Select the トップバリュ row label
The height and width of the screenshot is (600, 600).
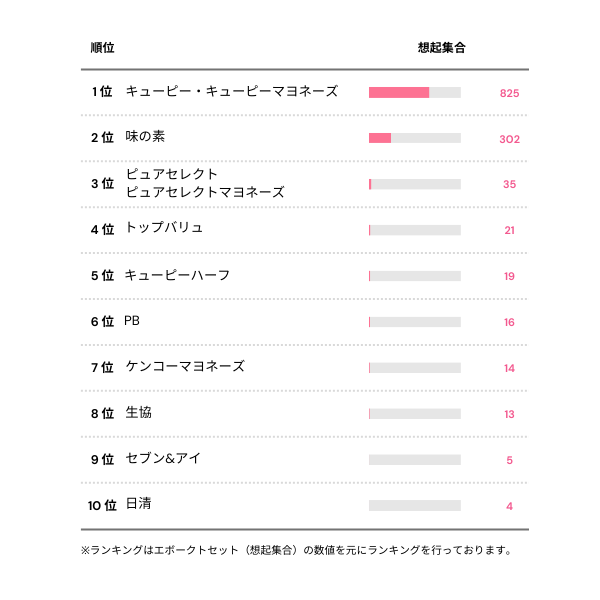point(165,228)
